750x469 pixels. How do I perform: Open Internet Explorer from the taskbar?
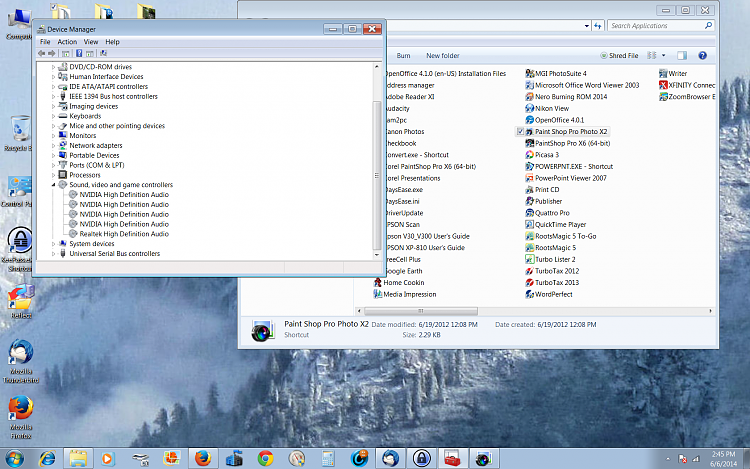pyautogui.click(x=47, y=459)
